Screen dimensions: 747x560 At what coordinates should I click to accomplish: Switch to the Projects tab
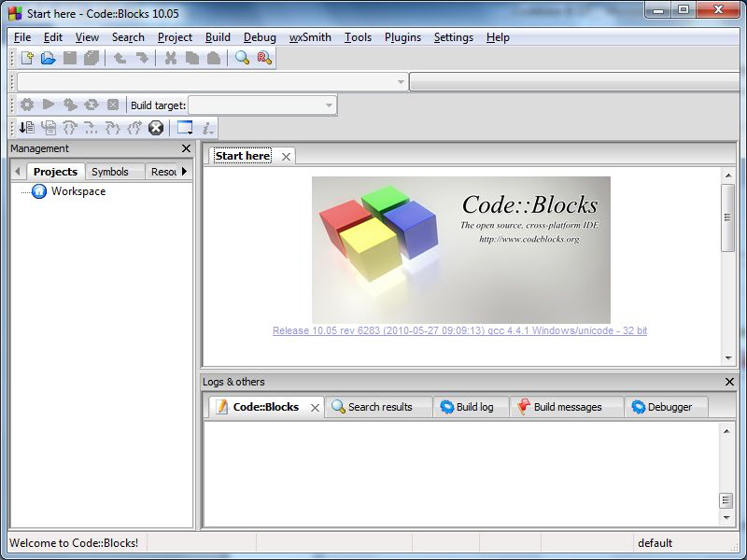coord(55,172)
